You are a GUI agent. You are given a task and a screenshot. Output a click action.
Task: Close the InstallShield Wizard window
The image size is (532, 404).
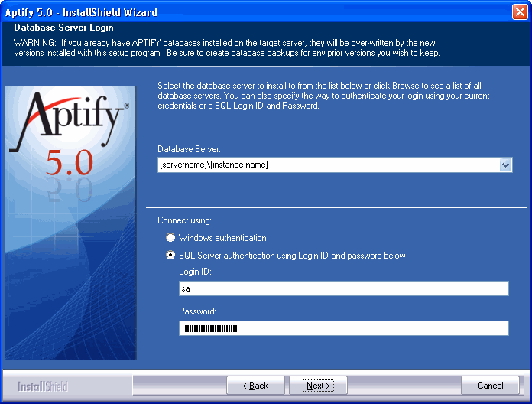pos(520,12)
